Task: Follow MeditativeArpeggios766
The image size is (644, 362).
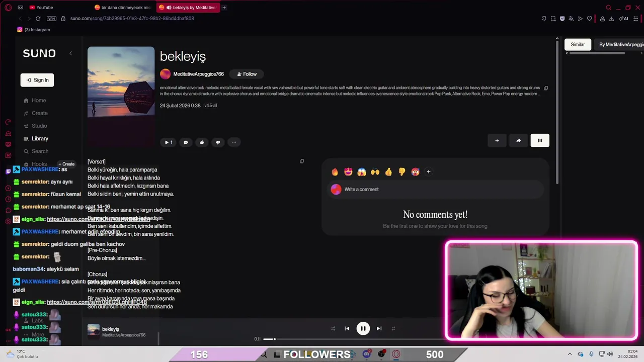Action: 247,74
